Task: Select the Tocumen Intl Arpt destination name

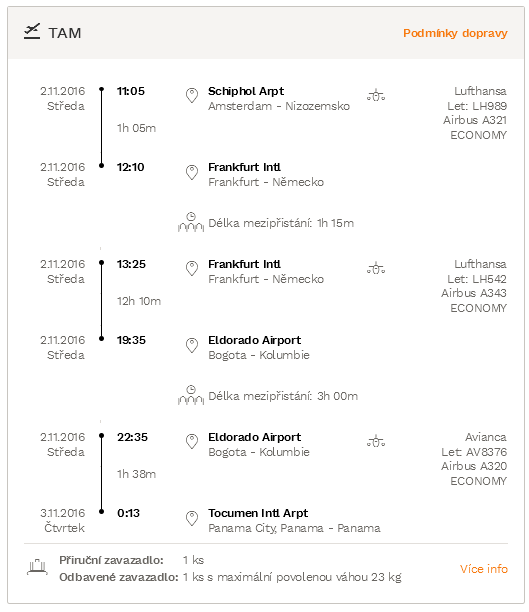Action: pos(258,513)
